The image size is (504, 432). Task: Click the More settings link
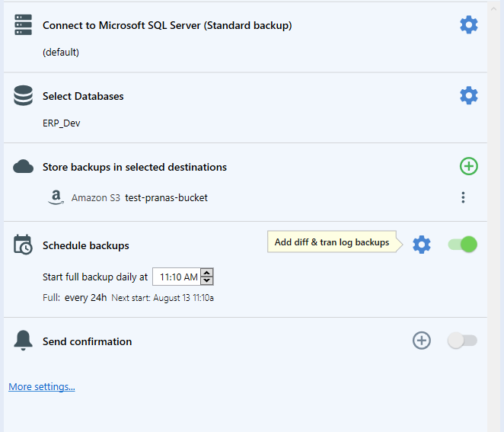[42, 386]
